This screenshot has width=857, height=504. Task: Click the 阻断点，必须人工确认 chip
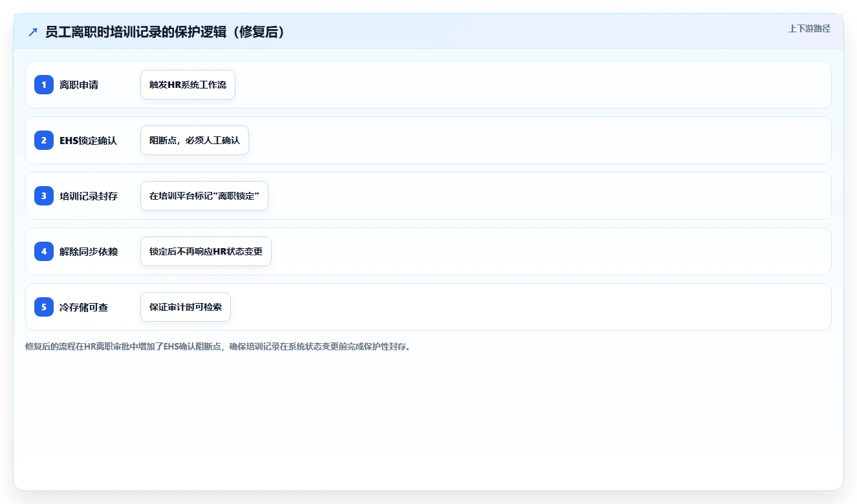[195, 140]
